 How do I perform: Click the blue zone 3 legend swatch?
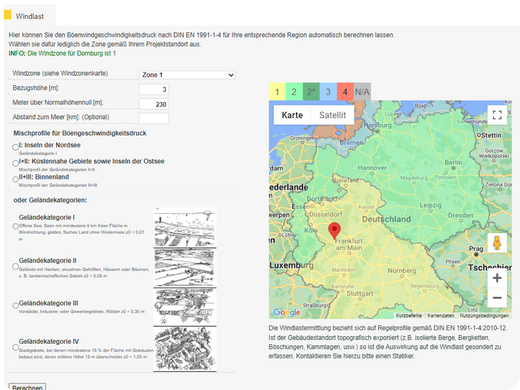(x=328, y=92)
